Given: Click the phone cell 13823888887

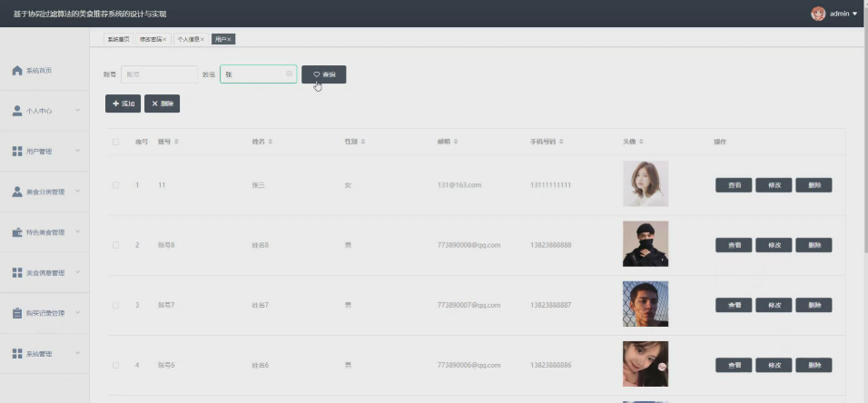Looking at the screenshot, I should point(551,305).
